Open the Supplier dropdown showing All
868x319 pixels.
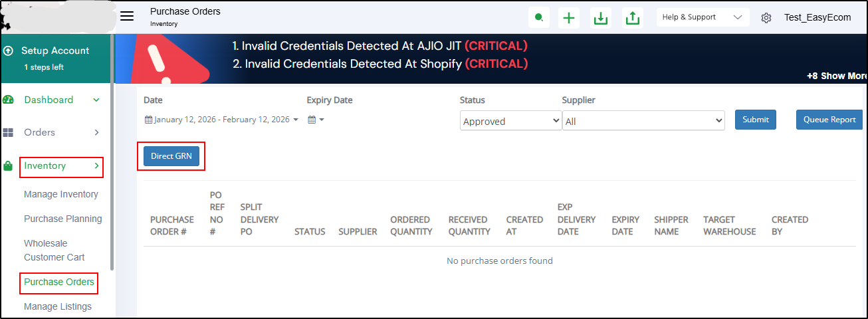643,121
